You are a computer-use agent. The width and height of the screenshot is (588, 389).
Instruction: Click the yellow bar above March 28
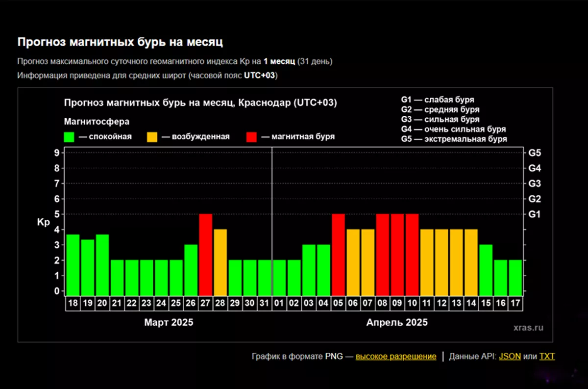point(220,260)
